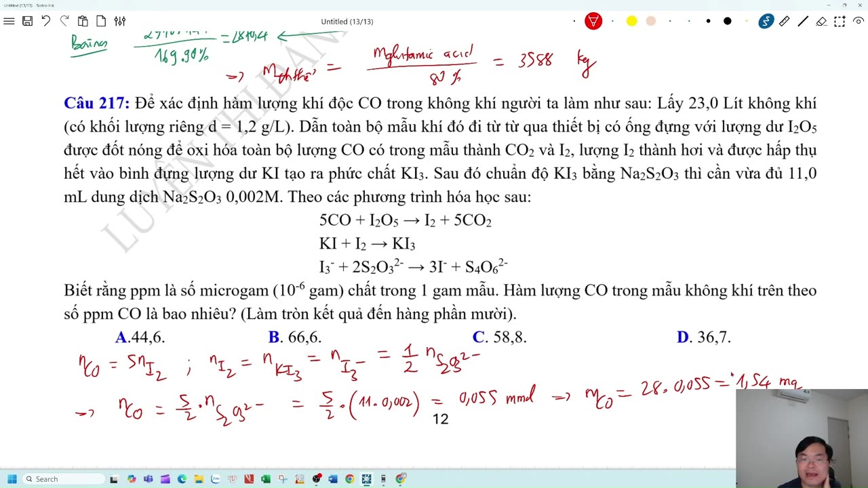This screenshot has width=868, height=488.
Task: Open File Explorer from taskbar
Action: (199, 479)
